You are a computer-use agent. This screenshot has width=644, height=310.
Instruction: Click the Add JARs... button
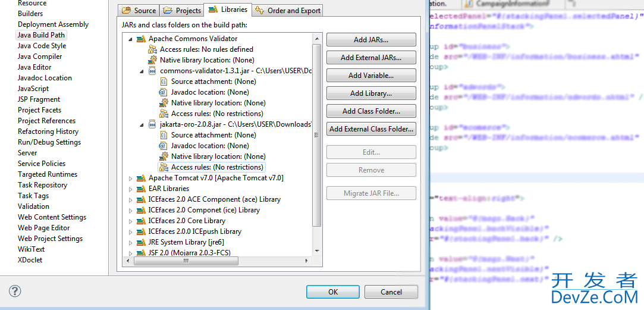click(371, 40)
